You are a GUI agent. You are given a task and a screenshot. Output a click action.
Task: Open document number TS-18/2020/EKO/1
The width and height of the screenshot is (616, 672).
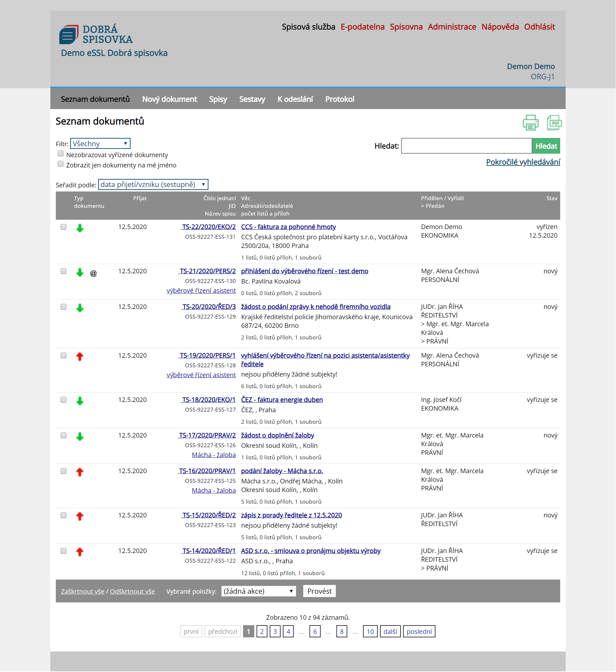pos(209,400)
